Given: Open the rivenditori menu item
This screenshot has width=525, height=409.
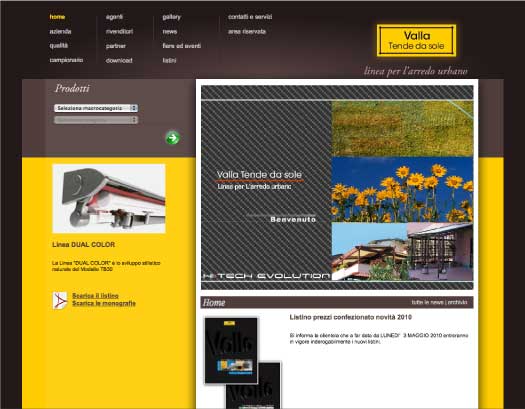Looking at the screenshot, I should click(119, 31).
